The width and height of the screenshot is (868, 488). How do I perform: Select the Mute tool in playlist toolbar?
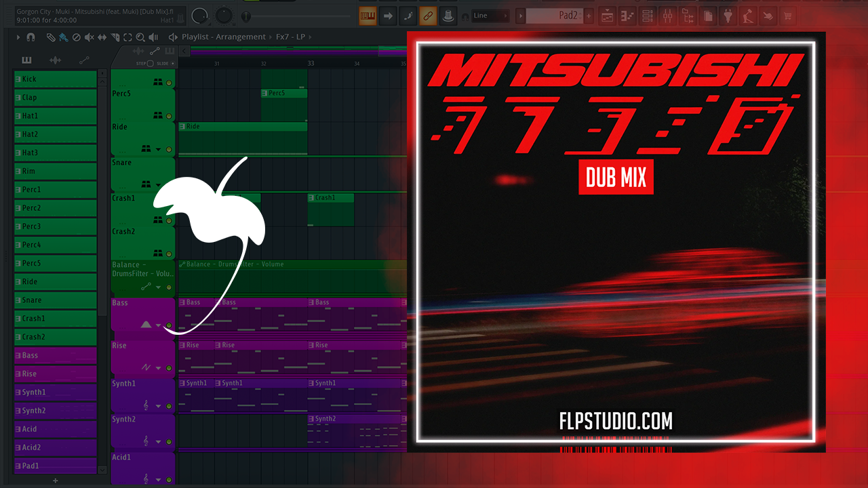point(89,37)
